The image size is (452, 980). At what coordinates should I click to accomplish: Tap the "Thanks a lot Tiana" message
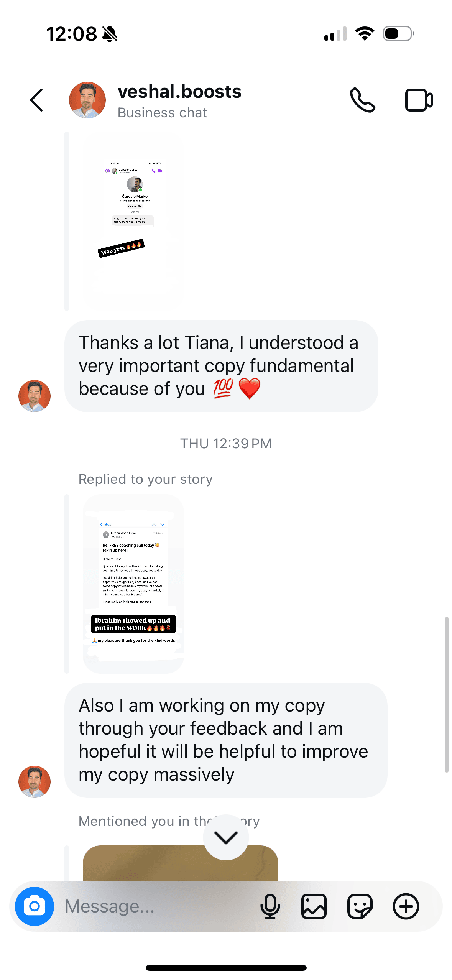click(221, 366)
